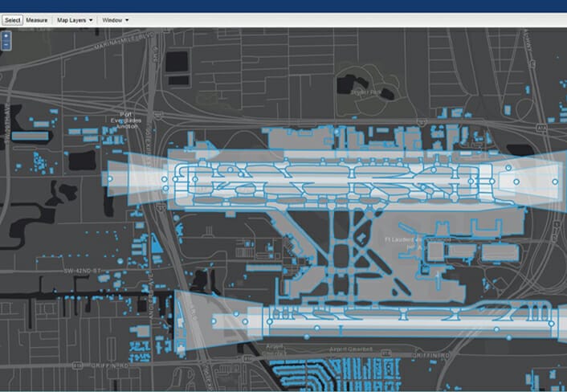Select the Ft Lauderdale airport label
The image size is (567, 392).
point(402,240)
